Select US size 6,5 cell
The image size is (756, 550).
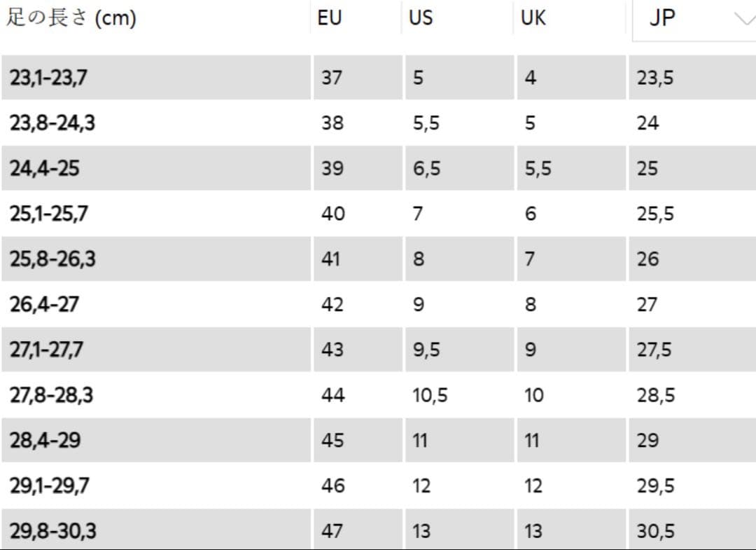pyautogui.click(x=426, y=169)
